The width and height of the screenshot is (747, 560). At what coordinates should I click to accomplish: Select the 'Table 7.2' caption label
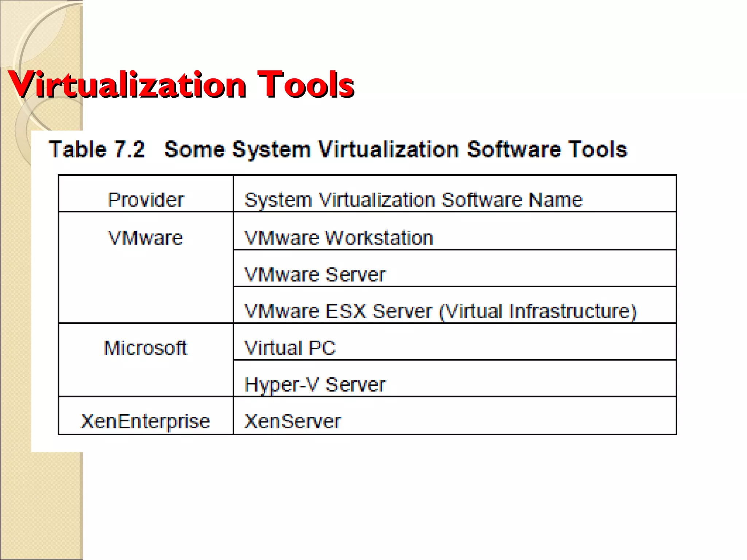97,149
